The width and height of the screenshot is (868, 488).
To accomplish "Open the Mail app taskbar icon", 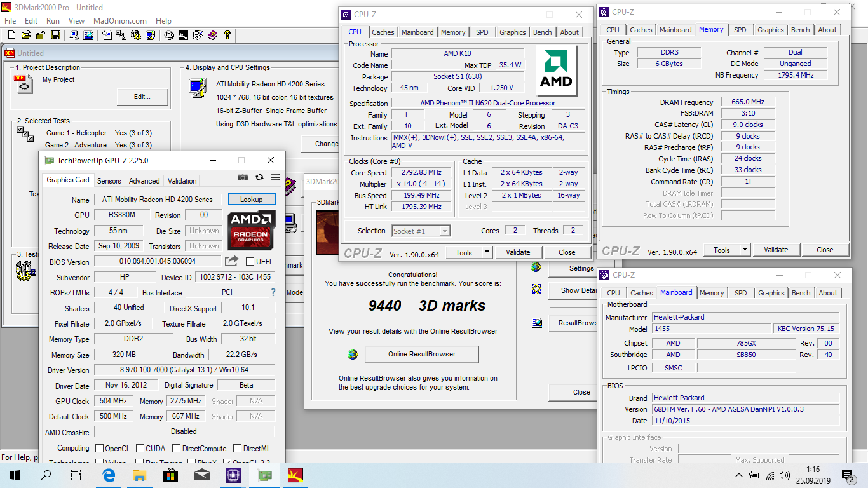I will click(x=202, y=475).
